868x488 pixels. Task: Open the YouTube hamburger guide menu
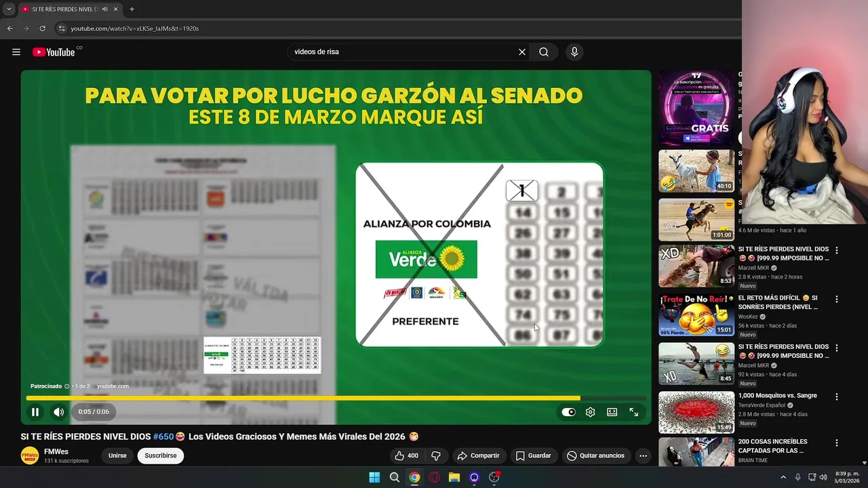(16, 52)
